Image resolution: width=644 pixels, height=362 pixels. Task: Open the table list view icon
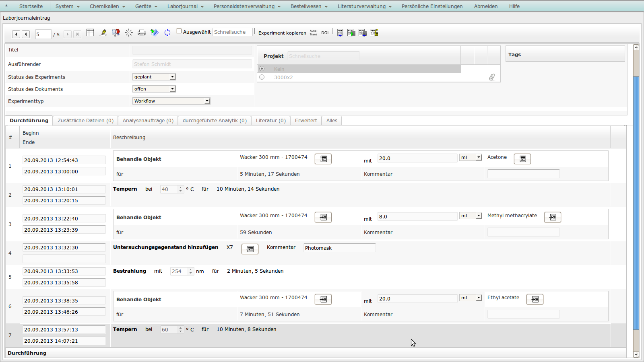click(90, 33)
